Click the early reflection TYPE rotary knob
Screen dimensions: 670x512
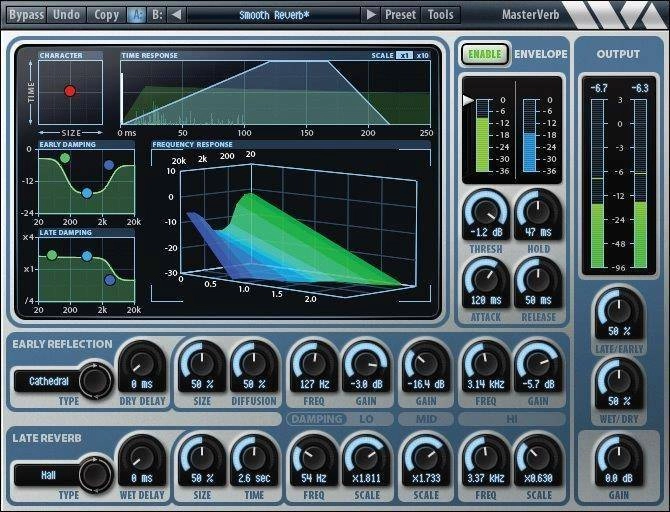pyautogui.click(x=95, y=380)
